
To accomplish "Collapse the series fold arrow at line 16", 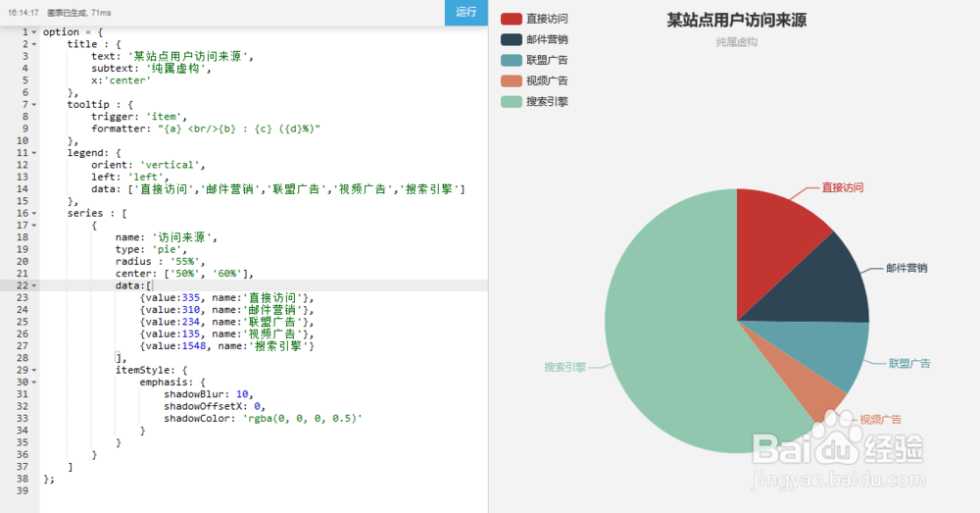I will pos(33,213).
